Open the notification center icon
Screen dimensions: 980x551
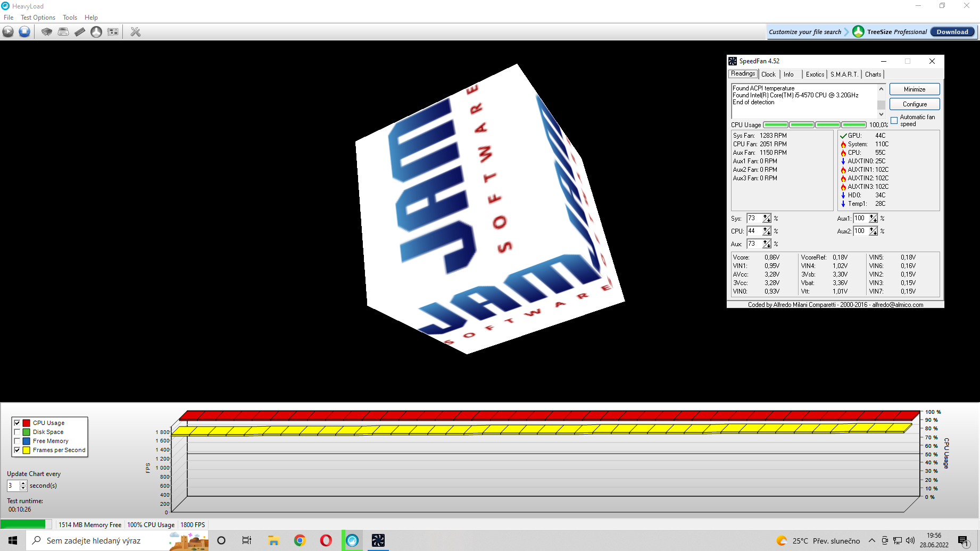(964, 541)
